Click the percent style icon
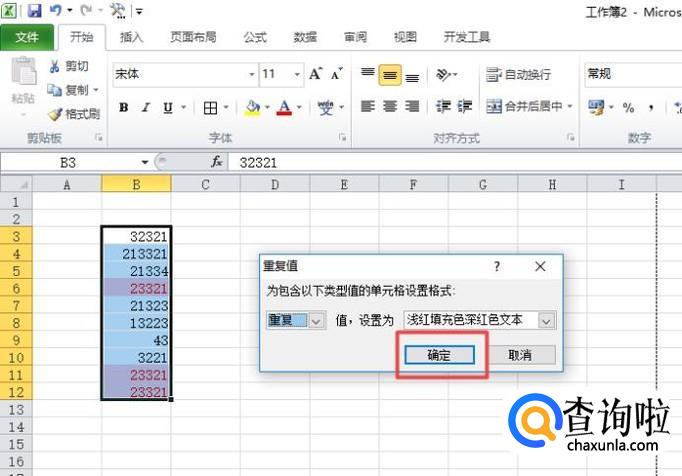Viewport: 682px width, 476px height. pos(628,107)
